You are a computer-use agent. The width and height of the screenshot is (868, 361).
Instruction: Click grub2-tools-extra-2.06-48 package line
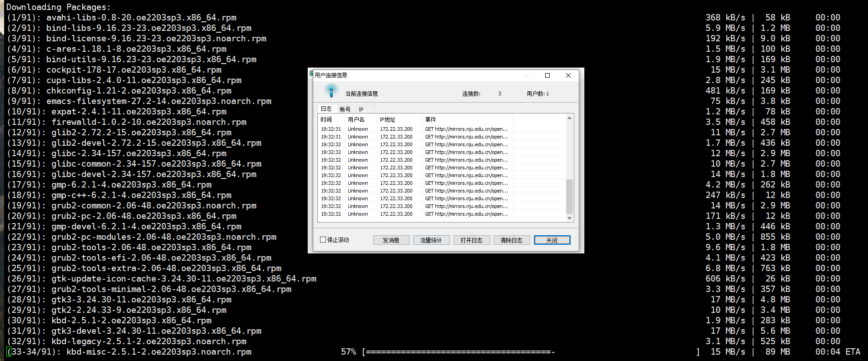[144, 268]
